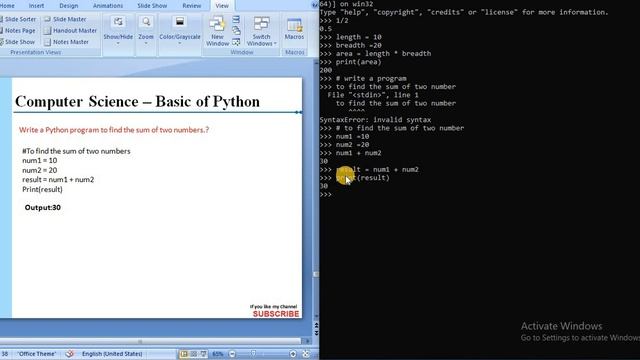Go to previous slide with double-up arrow
The height and width of the screenshot is (360, 640).
316,325
